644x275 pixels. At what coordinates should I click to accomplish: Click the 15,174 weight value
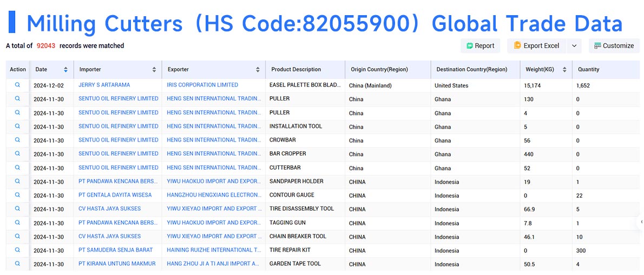point(532,86)
